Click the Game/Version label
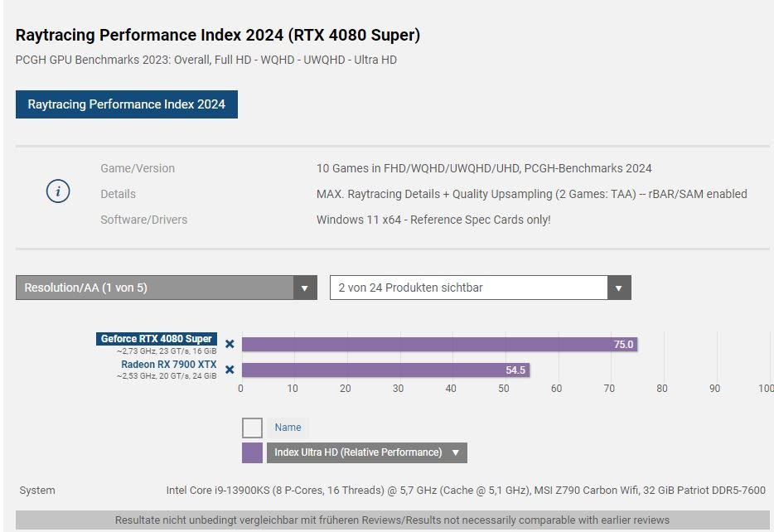 (x=138, y=168)
